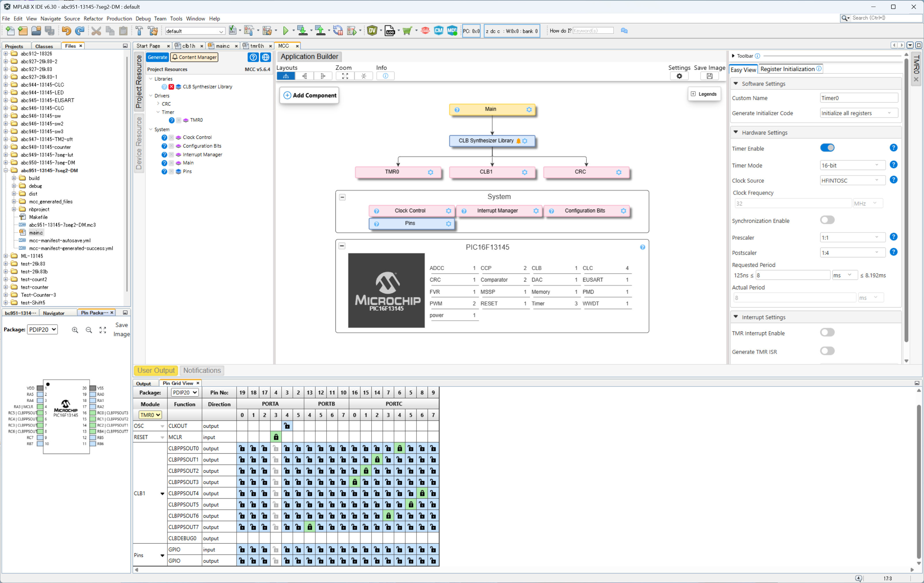Image resolution: width=924 pixels, height=583 pixels.
Task: Click the Run Main Project play icon
Action: coord(286,31)
